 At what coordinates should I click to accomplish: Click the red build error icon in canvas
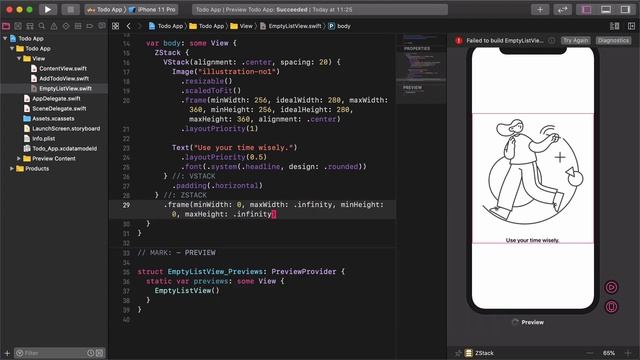tap(459, 40)
